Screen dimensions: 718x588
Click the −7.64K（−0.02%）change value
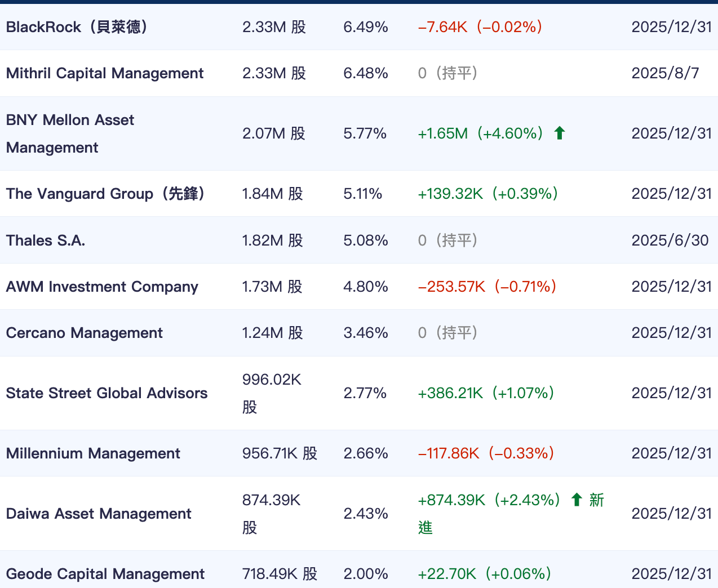pyautogui.click(x=480, y=26)
